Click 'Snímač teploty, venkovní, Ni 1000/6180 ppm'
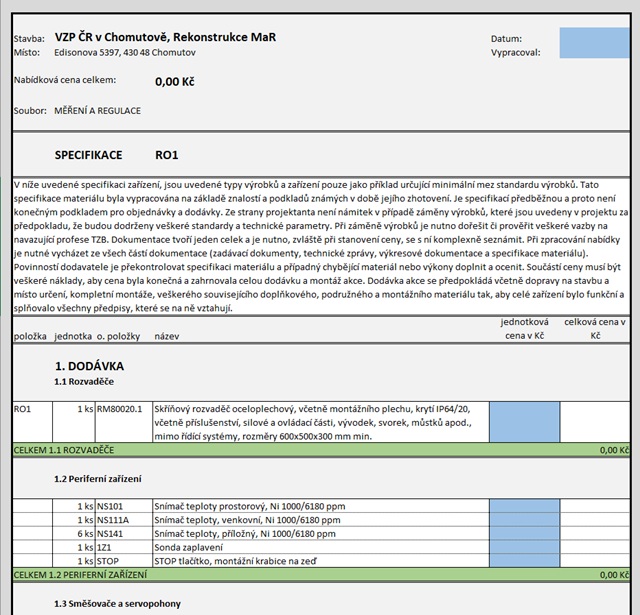The height and width of the screenshot is (615, 640). (247, 520)
